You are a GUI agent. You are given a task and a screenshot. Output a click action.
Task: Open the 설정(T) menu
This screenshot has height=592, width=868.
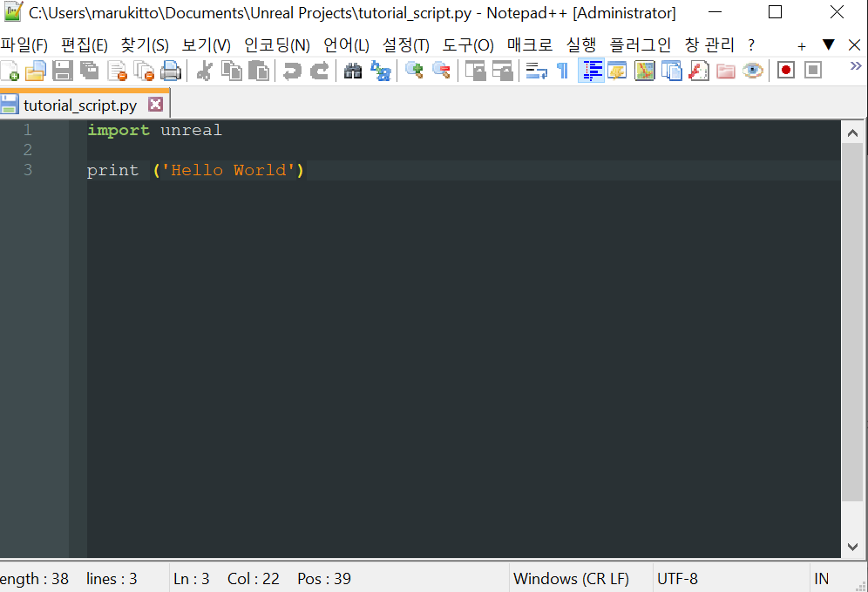tap(406, 44)
